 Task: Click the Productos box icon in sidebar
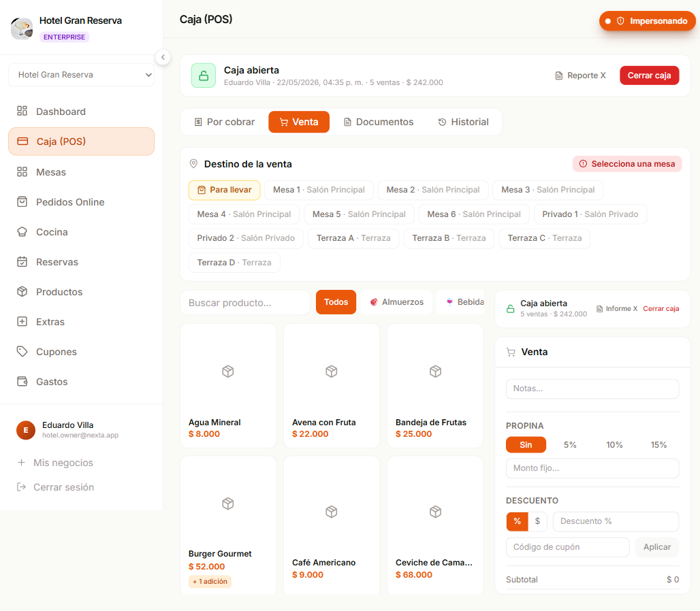tap(22, 292)
